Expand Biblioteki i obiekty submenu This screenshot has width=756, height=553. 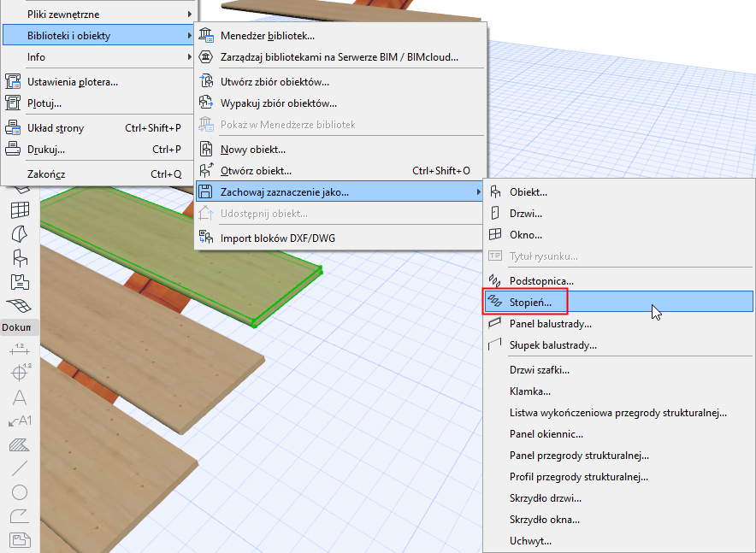point(97,36)
